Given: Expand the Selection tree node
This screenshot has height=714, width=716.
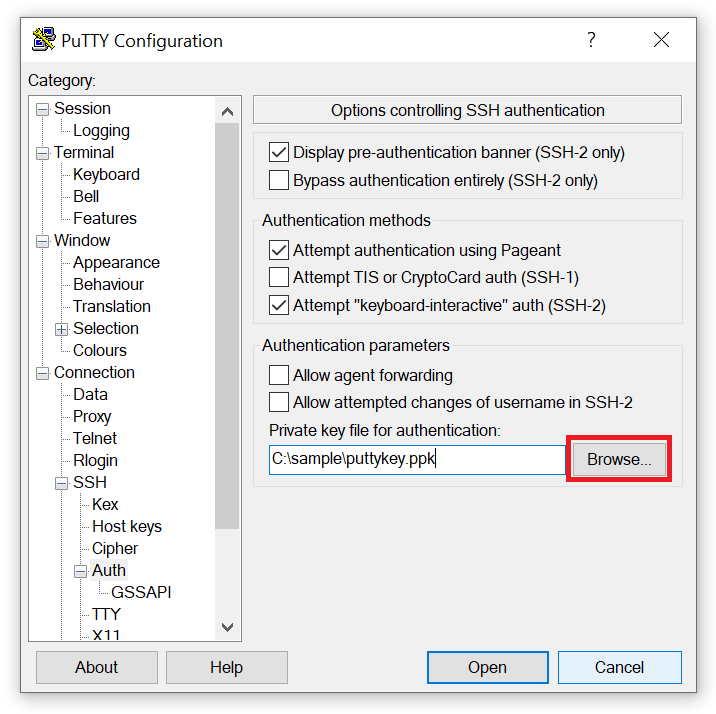Looking at the screenshot, I should (x=62, y=329).
